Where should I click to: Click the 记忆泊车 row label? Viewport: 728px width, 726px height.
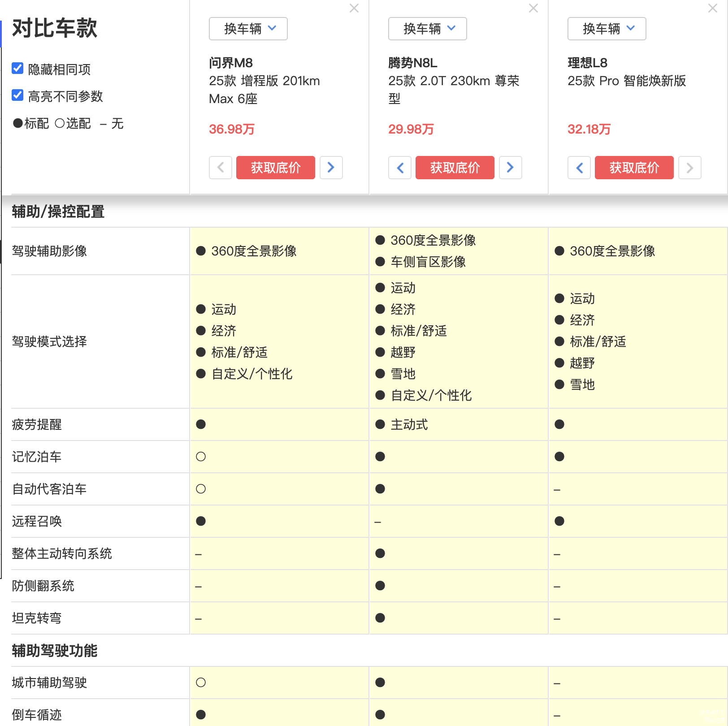point(37,457)
